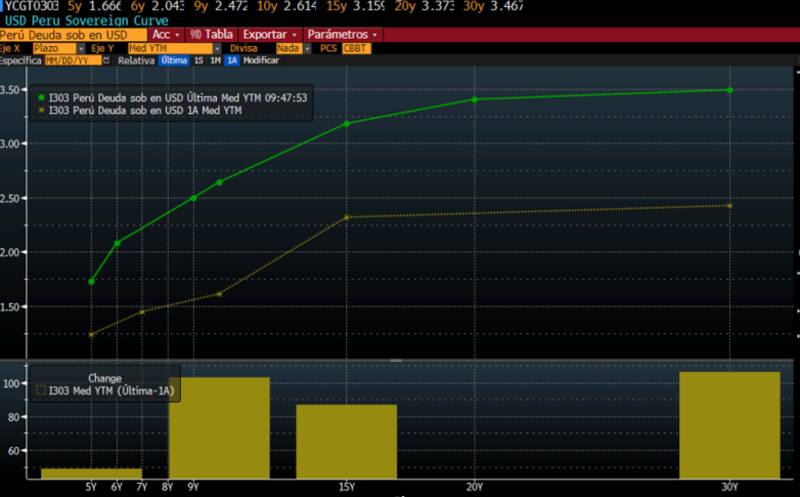800x497 pixels.
Task: Click the 20Y green curve data point
Action: point(475,99)
